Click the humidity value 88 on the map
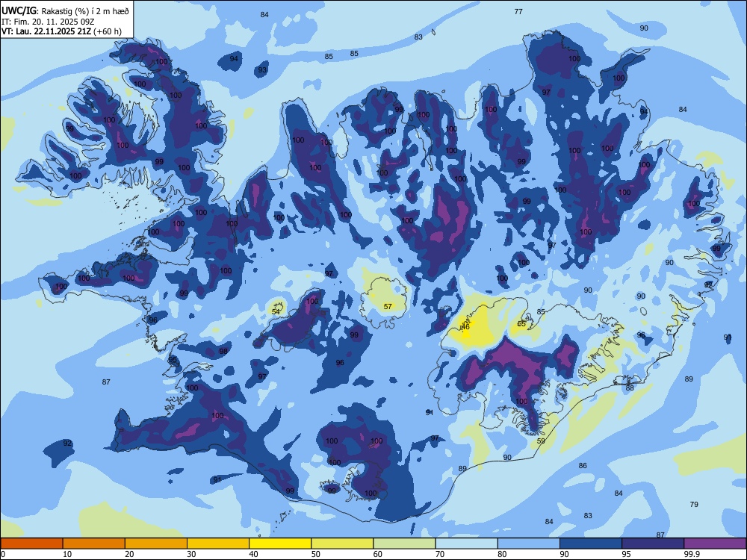Viewport: 747px width, 560px height. (630, 388)
